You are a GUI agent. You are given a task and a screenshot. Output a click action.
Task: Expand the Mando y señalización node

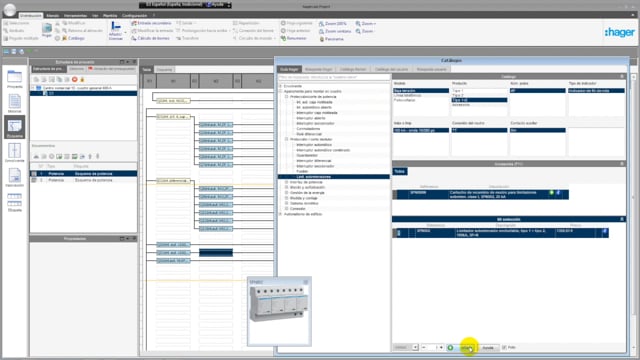287,187
